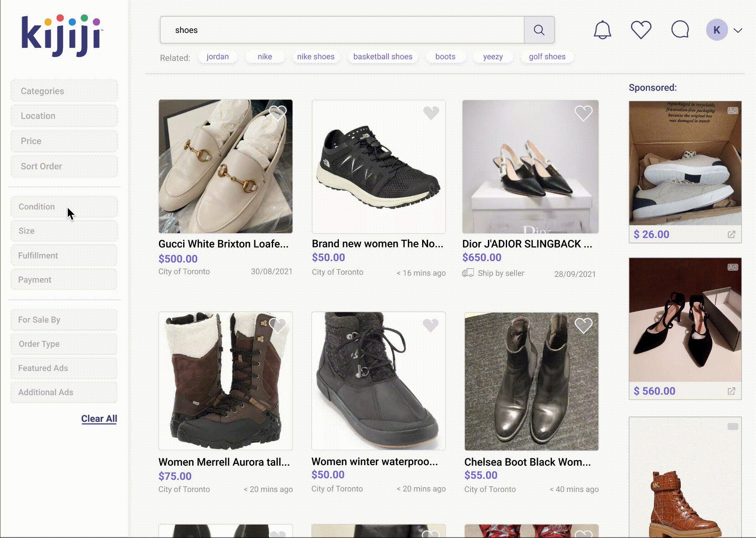Select the yeezy related tag
The width and height of the screenshot is (756, 538).
493,57
